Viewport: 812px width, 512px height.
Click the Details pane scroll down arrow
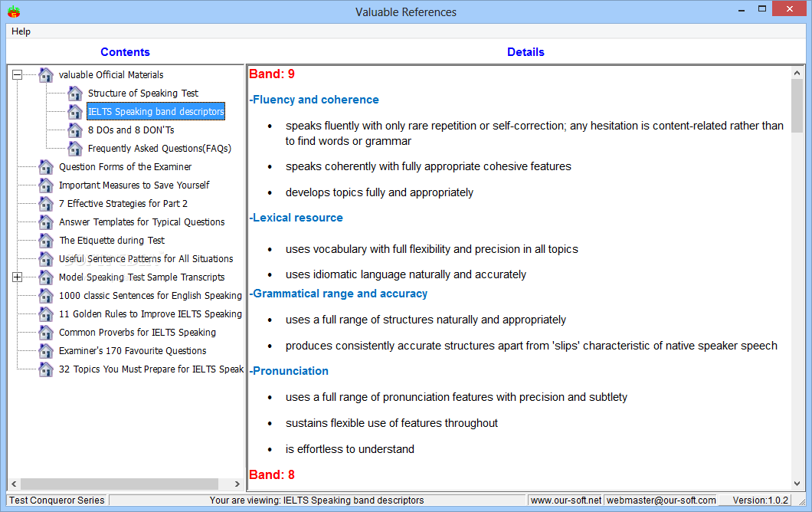click(x=797, y=484)
